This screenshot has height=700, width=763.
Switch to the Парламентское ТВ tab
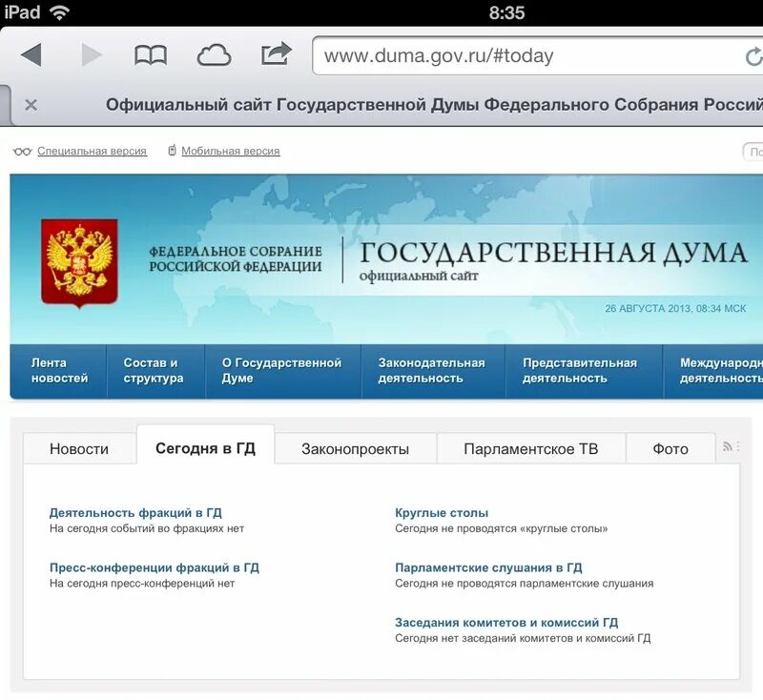tap(531, 448)
